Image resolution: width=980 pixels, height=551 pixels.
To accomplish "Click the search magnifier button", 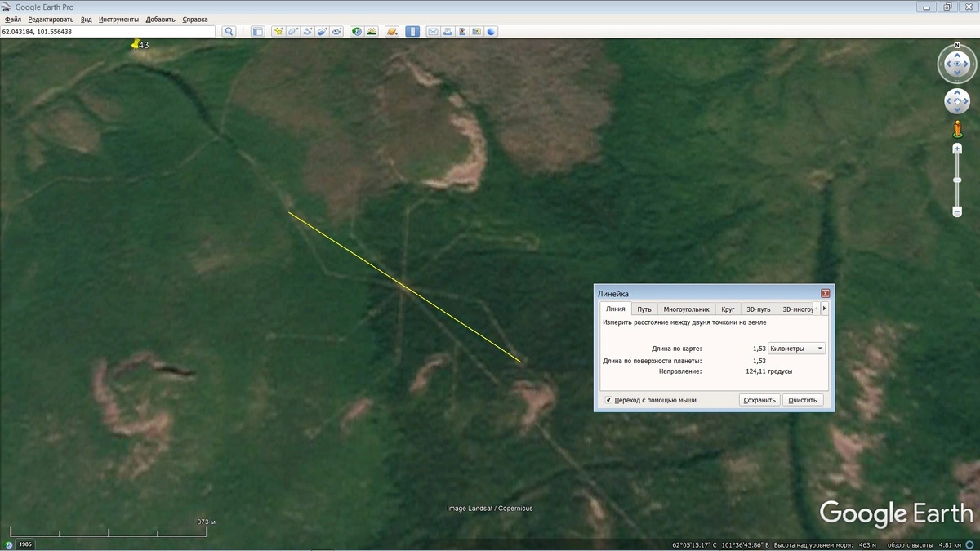I will pyautogui.click(x=229, y=32).
